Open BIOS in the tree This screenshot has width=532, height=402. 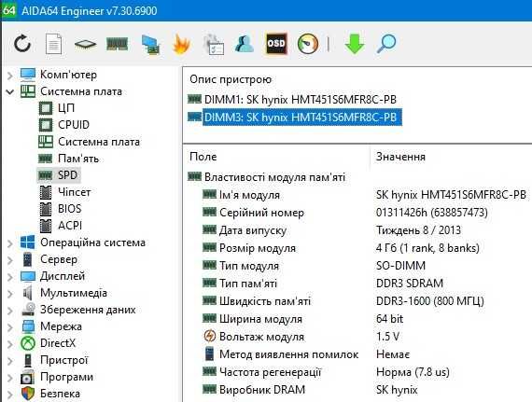coord(60,208)
